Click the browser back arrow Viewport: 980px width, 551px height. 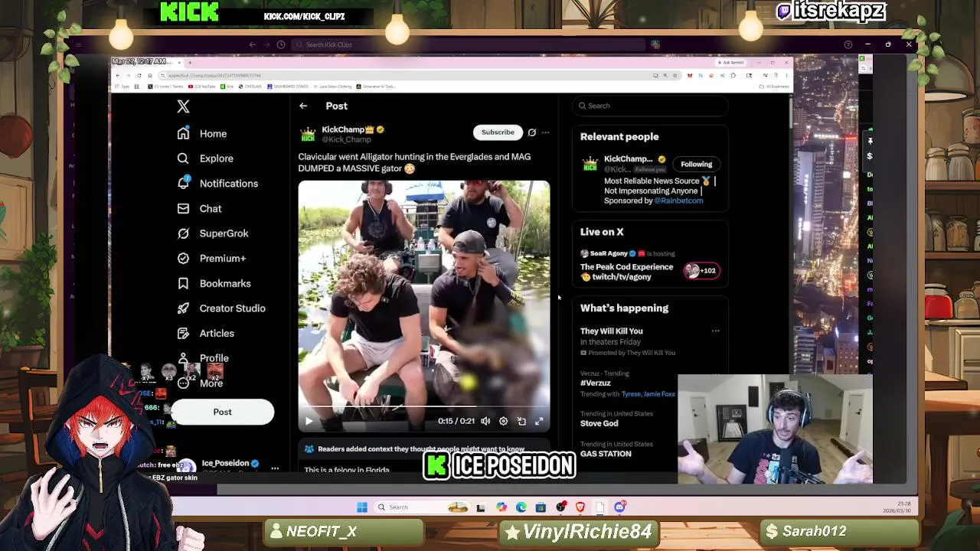pyautogui.click(x=117, y=75)
